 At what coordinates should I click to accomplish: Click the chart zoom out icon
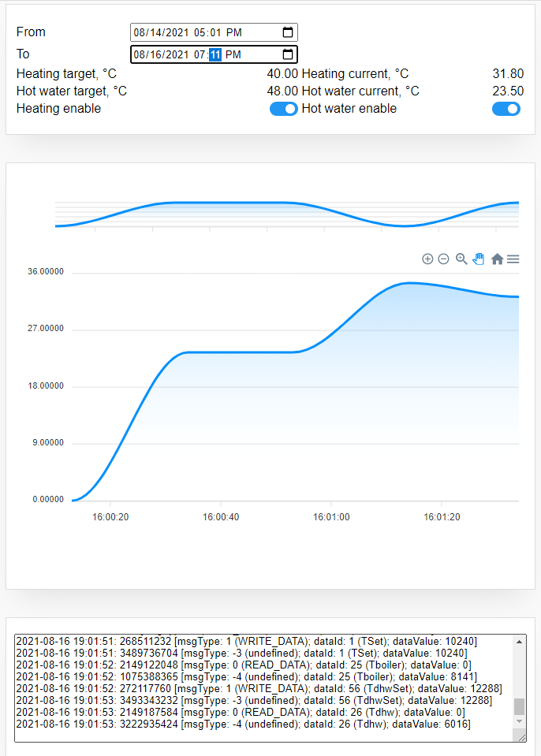point(443,259)
